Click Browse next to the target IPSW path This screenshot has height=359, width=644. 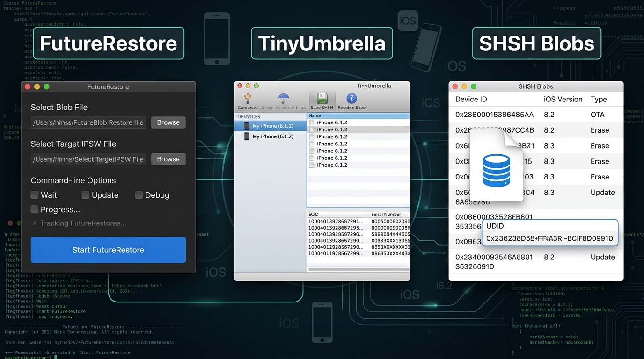point(168,159)
